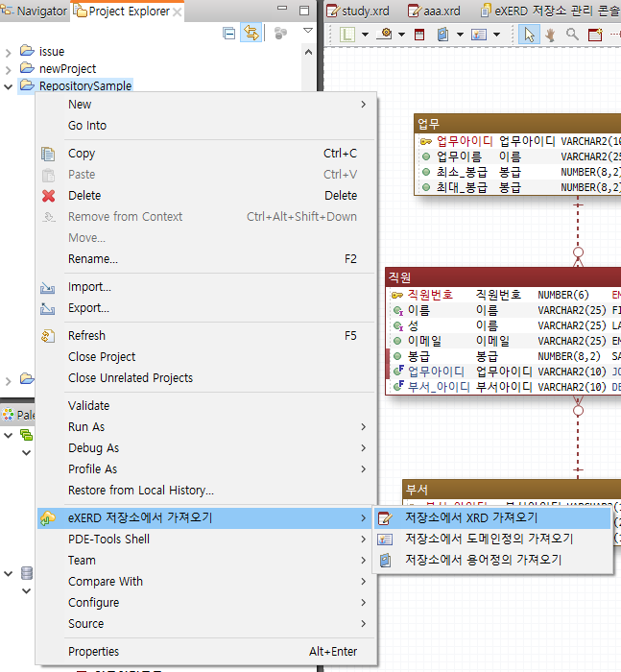Open eXERD 저장소에서 가져오기 submenu

(x=206, y=518)
